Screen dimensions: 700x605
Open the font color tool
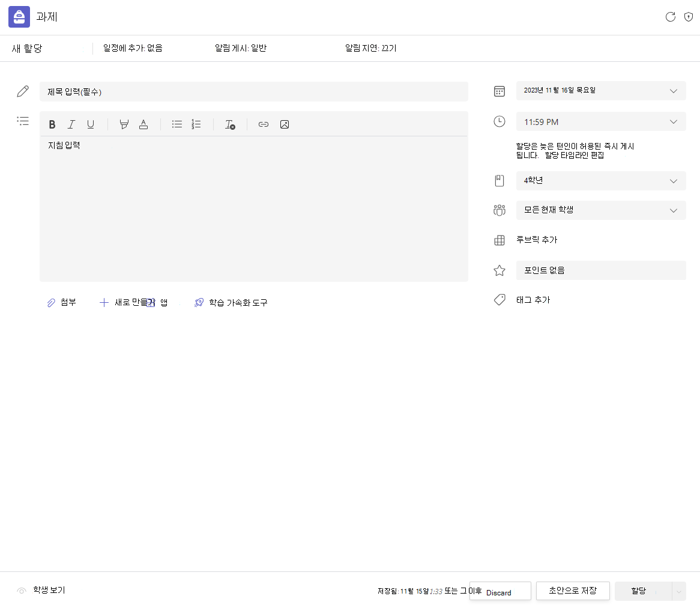143,124
